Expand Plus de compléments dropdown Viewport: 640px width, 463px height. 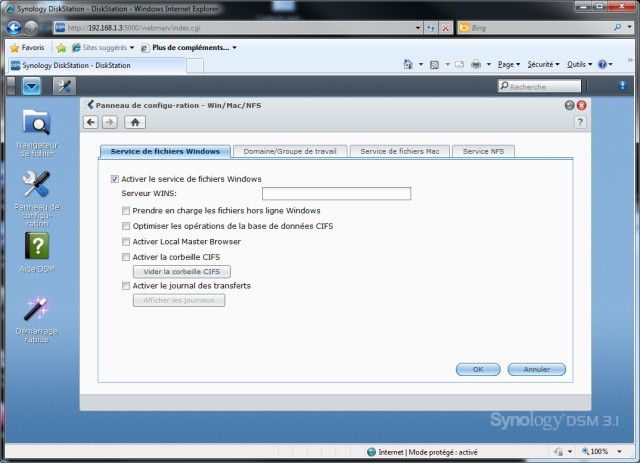(x=234, y=48)
